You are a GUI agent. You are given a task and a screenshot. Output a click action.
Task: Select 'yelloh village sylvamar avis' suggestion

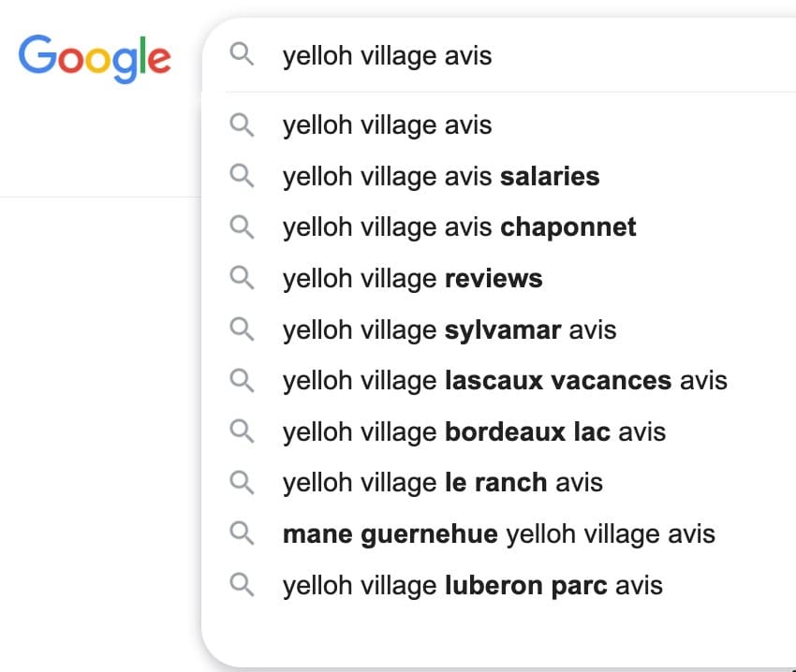pyautogui.click(x=450, y=329)
